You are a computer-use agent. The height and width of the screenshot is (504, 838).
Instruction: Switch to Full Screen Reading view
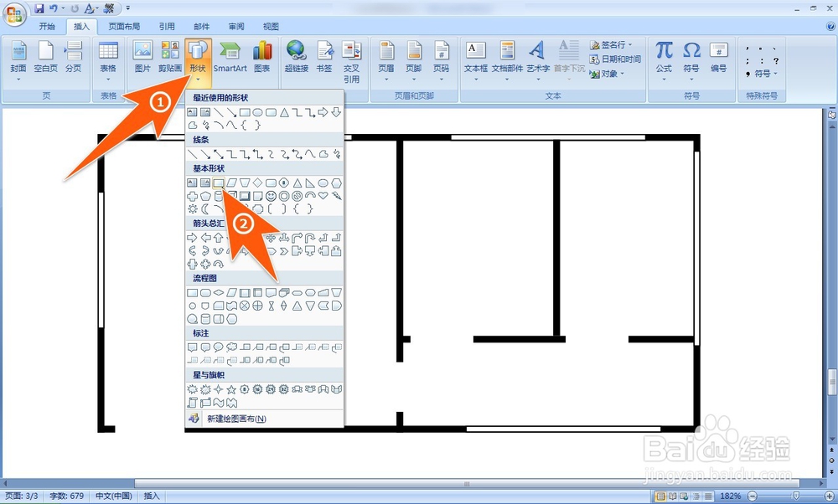point(672,496)
